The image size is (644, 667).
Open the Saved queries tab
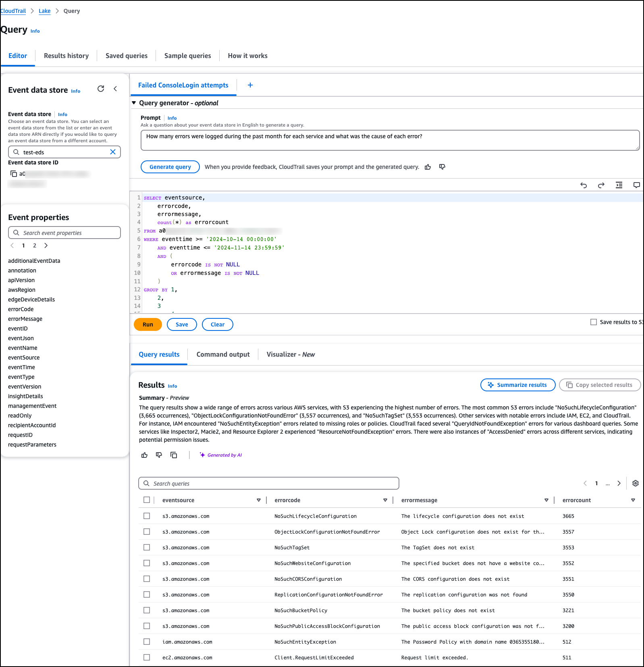tap(127, 56)
